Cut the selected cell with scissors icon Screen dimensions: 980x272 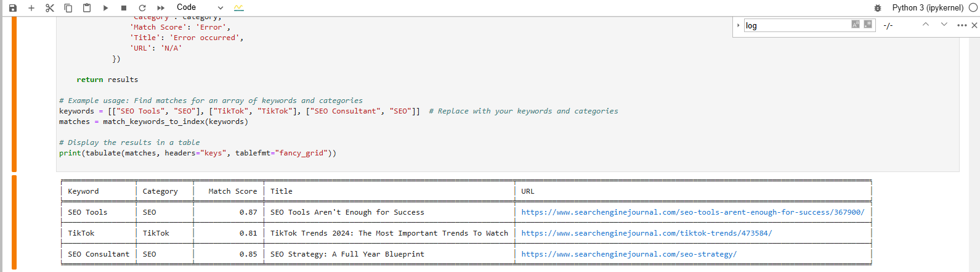point(50,8)
